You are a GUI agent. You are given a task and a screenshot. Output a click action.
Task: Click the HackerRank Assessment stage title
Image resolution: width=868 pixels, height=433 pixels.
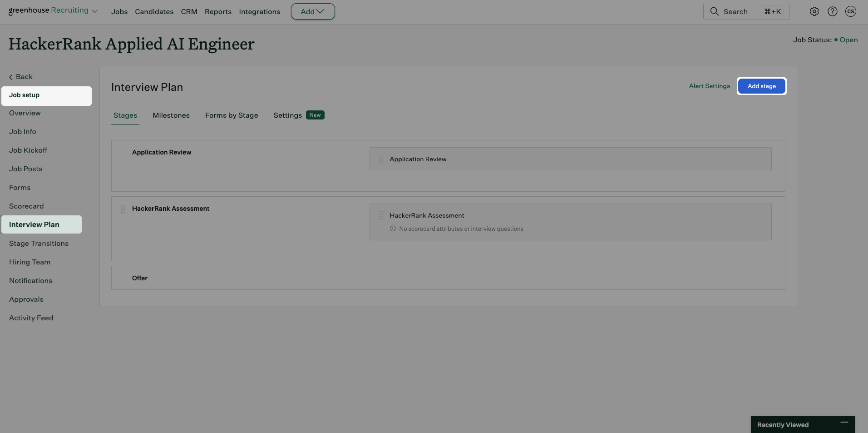coord(171,209)
